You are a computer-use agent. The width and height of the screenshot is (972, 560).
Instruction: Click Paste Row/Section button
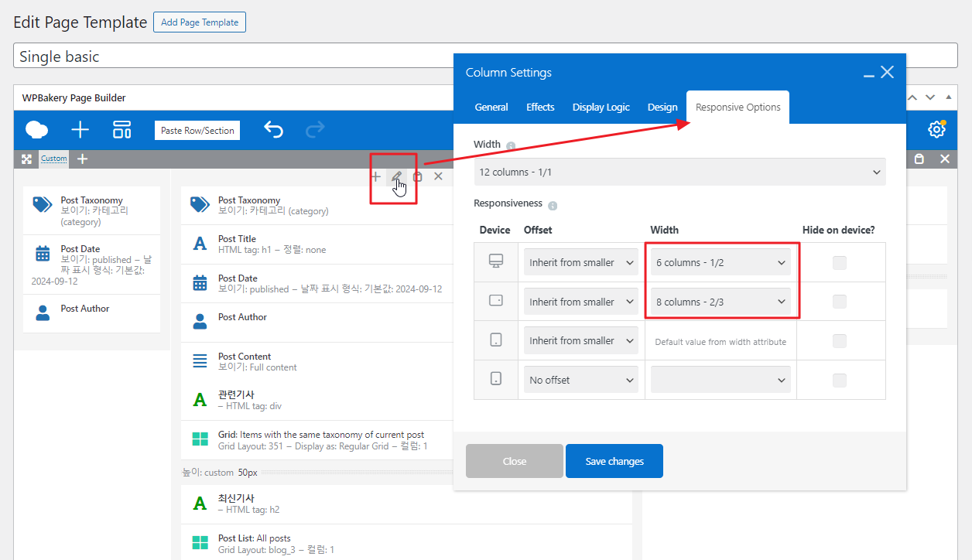pyautogui.click(x=197, y=131)
